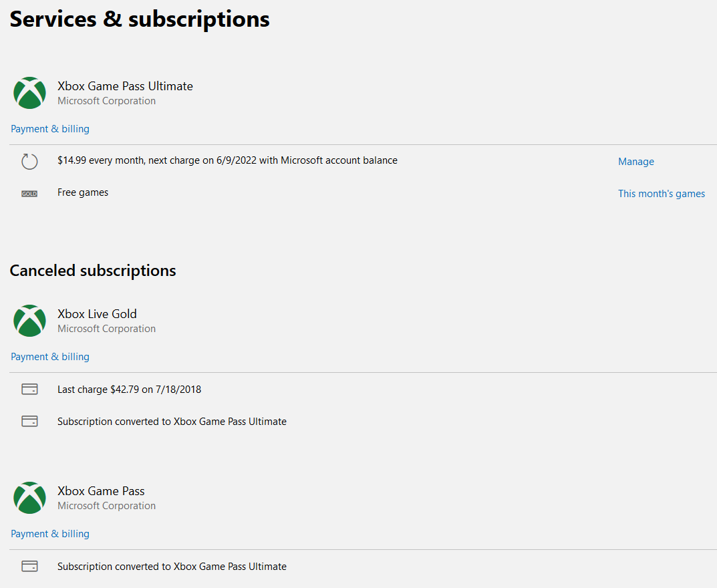Click the Xbox Live Gold logo

pos(29,321)
